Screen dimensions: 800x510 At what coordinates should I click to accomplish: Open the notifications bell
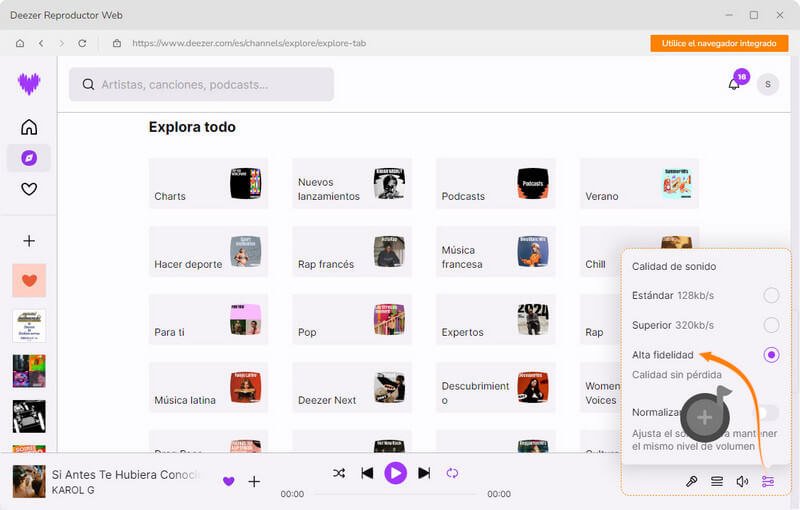click(734, 84)
